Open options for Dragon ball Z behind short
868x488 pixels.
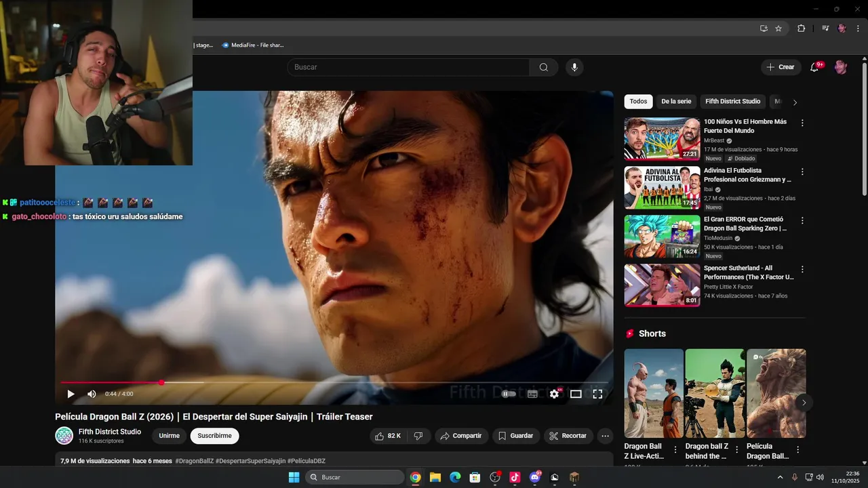point(736,449)
